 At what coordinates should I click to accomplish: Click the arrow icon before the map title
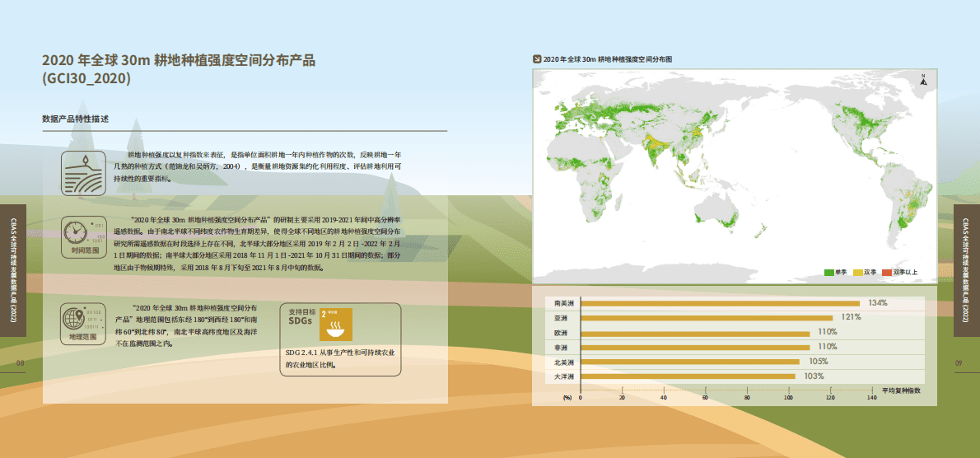tap(537, 59)
